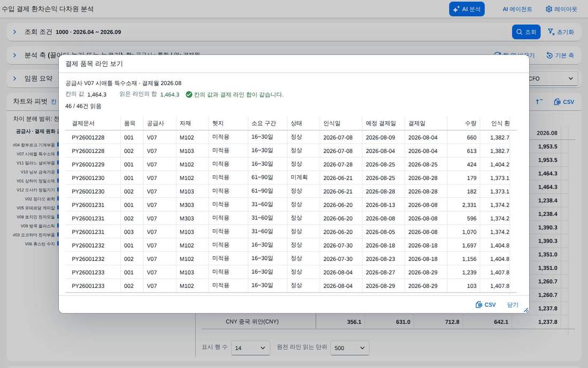Expand the 임원 요약 section
Viewport: 588px width, 368px height.
[14, 79]
